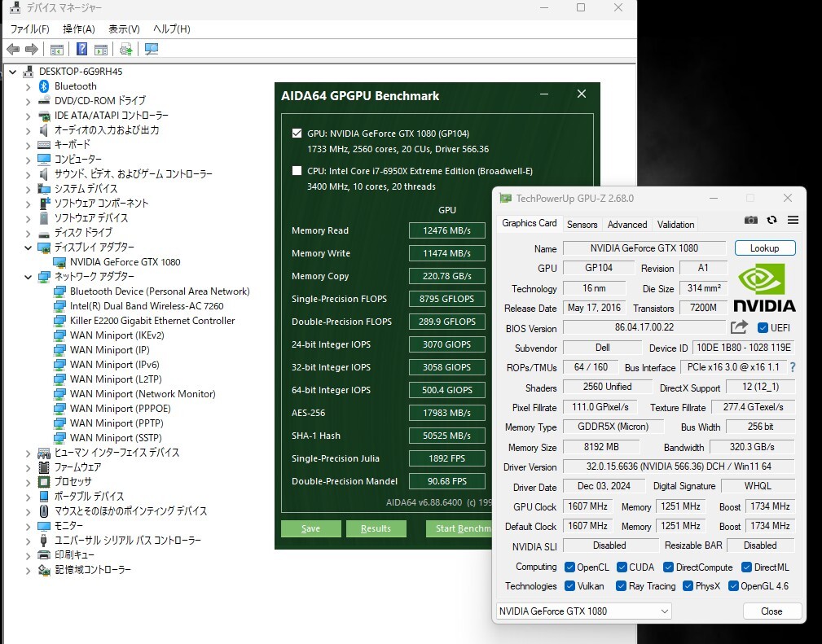Click the GPU-Z screenshot camera icon
This screenshot has width=822, height=644.
pos(751,221)
